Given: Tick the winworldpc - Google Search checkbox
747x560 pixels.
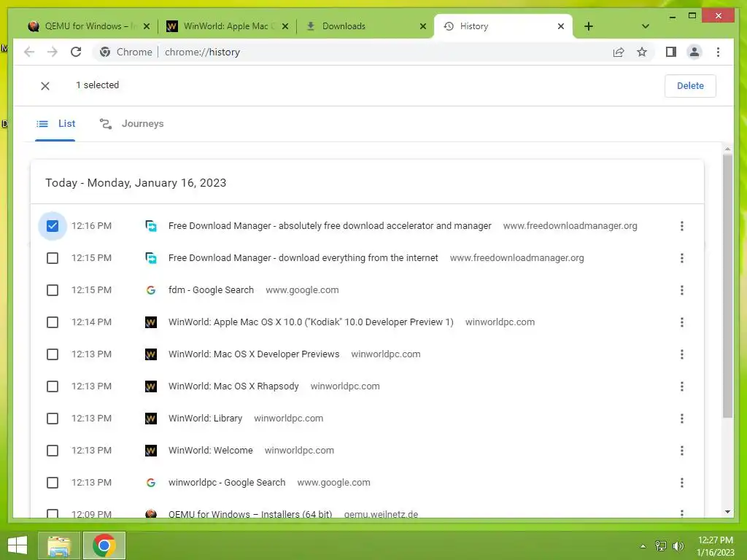Looking at the screenshot, I should (53, 483).
